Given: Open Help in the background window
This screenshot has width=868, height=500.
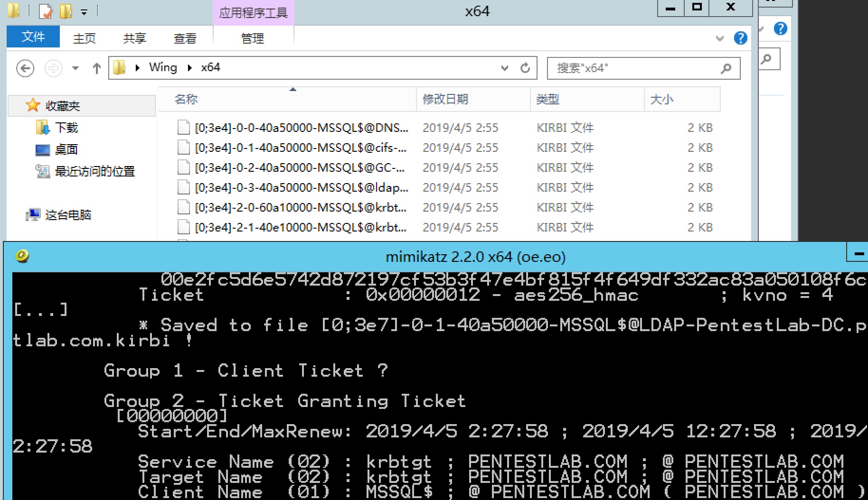Looking at the screenshot, I should click(x=780, y=28).
